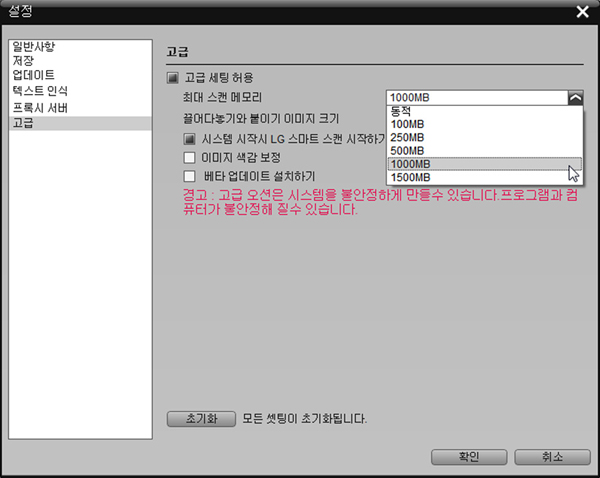Close the 설정 dialog with X

[582, 11]
